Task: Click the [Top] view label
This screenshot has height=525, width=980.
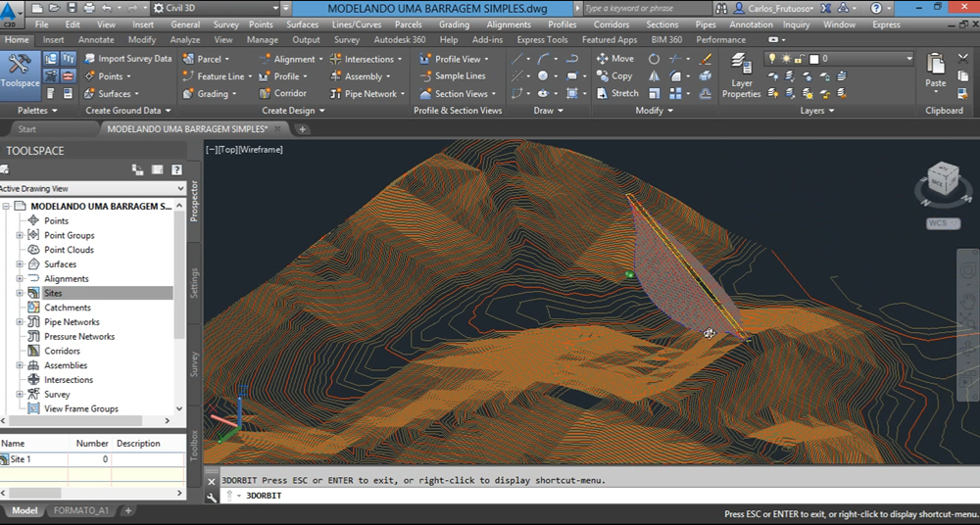Action: [227, 150]
